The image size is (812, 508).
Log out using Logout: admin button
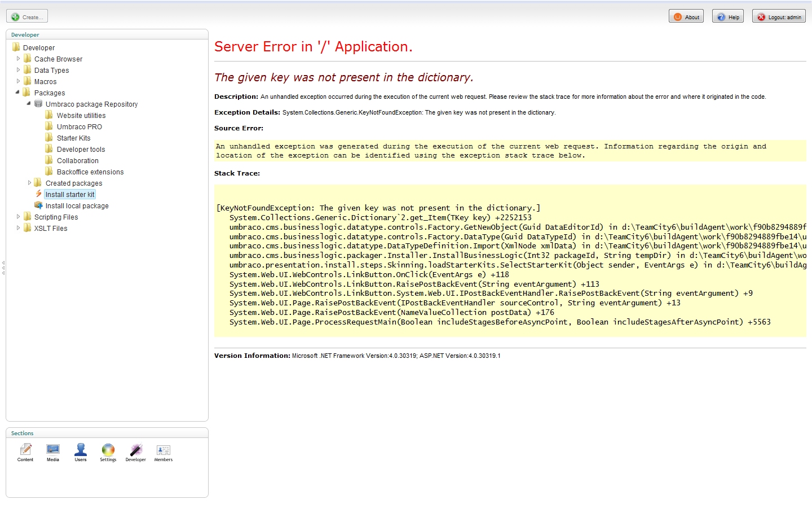779,16
